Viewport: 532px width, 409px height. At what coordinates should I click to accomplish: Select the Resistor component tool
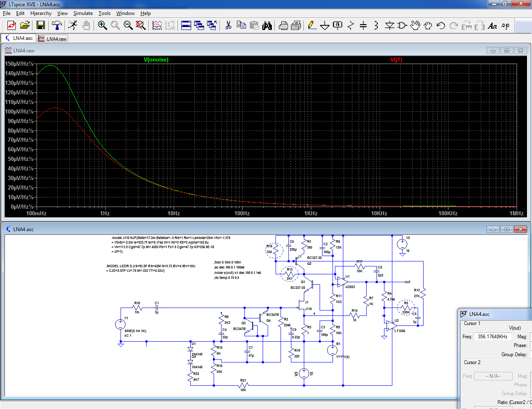click(x=351, y=25)
